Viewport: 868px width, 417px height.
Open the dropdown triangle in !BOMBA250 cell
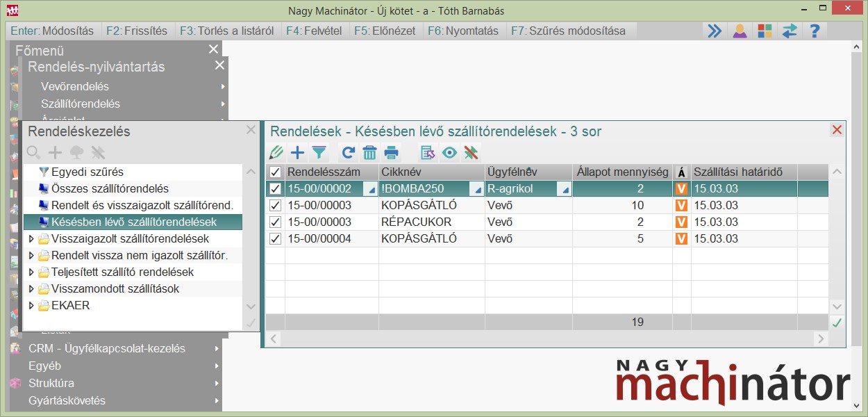pos(478,189)
